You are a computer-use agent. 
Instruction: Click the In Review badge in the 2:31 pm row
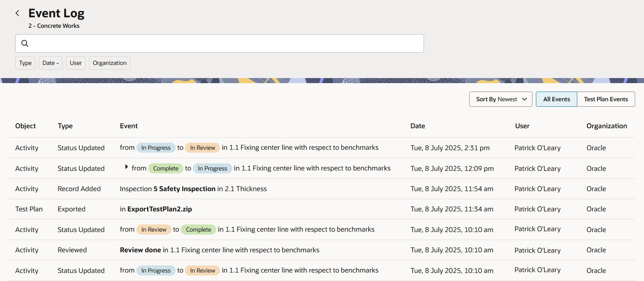(203, 148)
